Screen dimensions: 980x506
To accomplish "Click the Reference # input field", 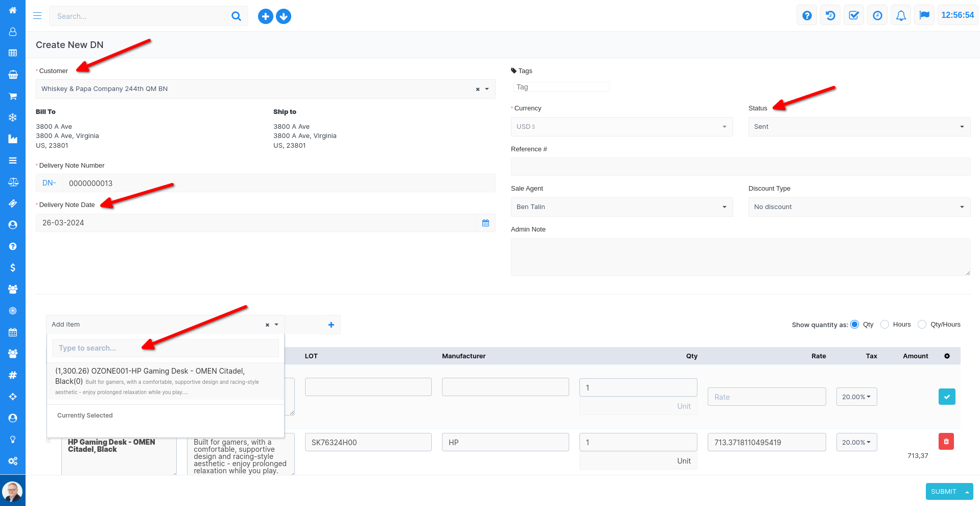I will 740,167.
